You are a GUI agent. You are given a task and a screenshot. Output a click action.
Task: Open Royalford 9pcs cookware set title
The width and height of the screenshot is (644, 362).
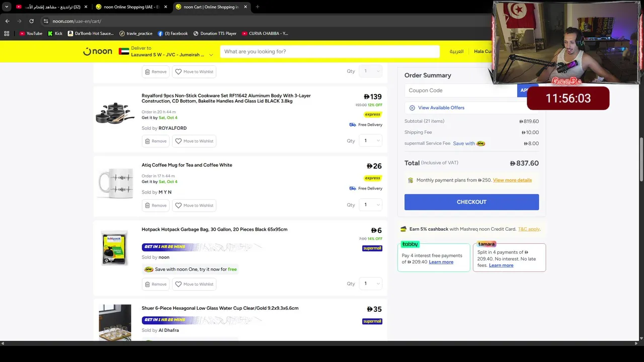[x=226, y=99]
